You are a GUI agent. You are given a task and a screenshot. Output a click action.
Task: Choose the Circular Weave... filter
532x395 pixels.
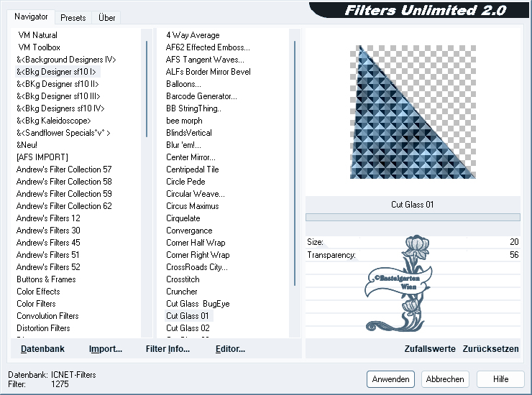196,194
